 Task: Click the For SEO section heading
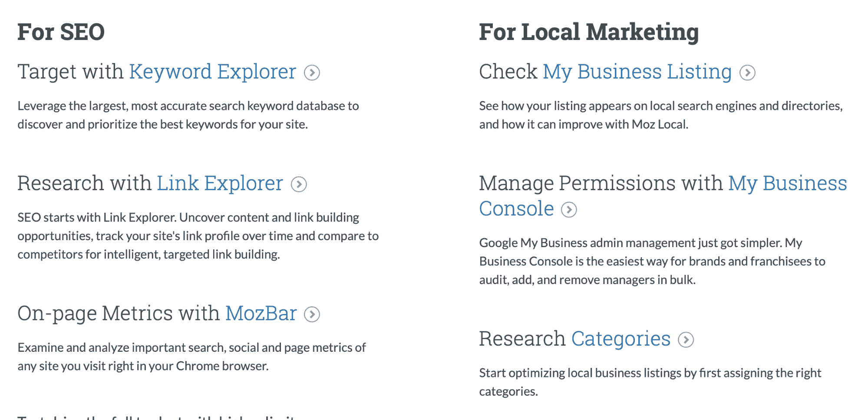pyautogui.click(x=61, y=30)
